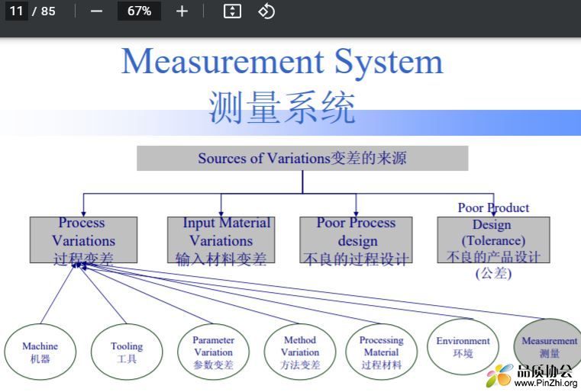This screenshot has width=581, height=392.
Task: Click the 'Method Variation 方法变差' oval
Action: [x=300, y=352]
